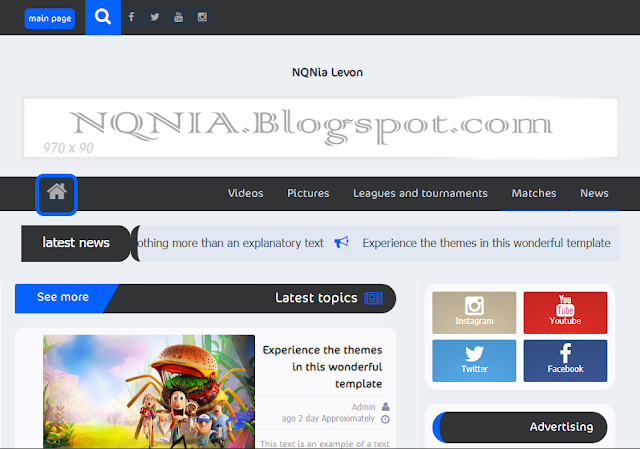Click the 'ago 2 day Approximately' timestamp
This screenshot has height=449, width=640.
coord(328,419)
